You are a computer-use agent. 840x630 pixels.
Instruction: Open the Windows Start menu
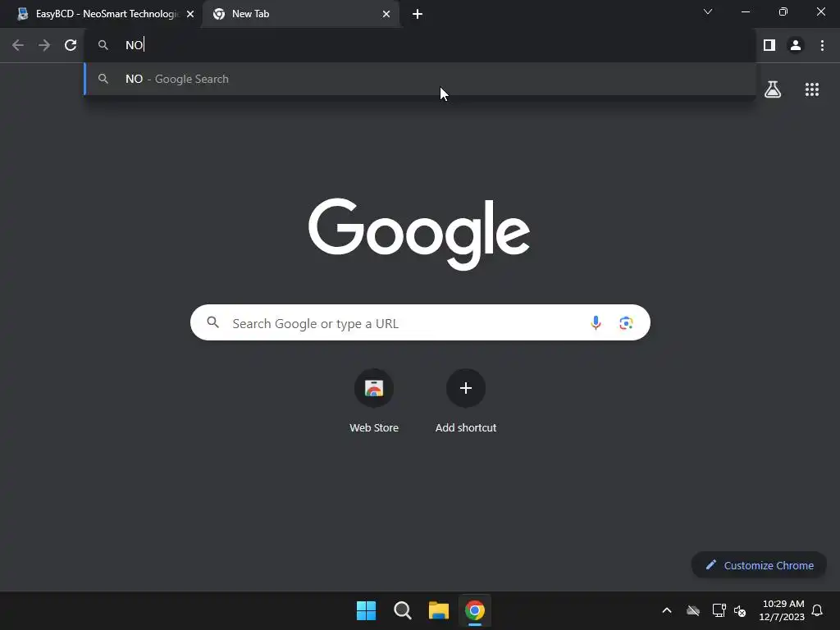pyautogui.click(x=367, y=610)
